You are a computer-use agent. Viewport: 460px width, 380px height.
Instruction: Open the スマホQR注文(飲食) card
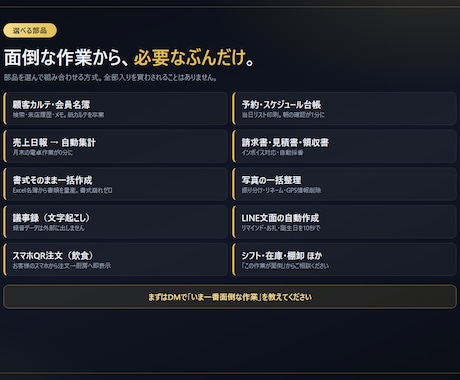point(116,259)
